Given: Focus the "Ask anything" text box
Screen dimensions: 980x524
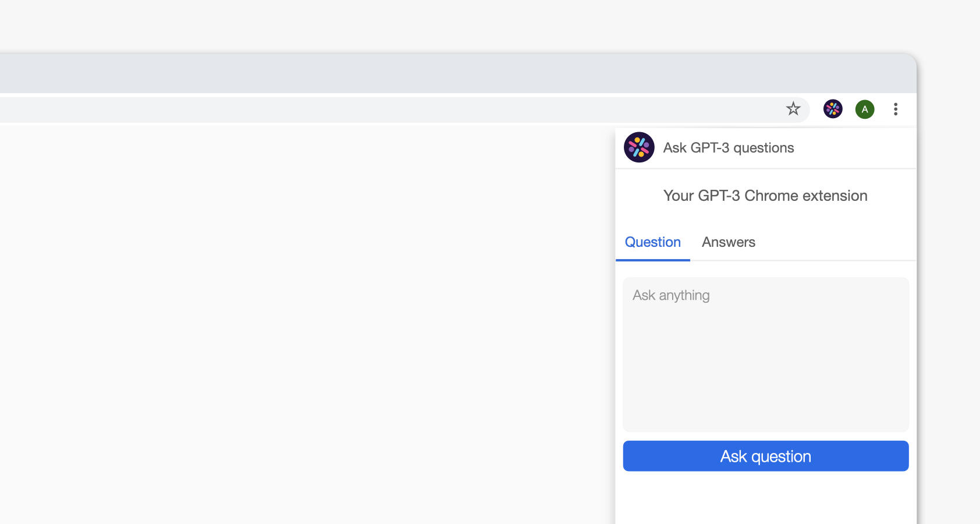Looking at the screenshot, I should (x=765, y=355).
